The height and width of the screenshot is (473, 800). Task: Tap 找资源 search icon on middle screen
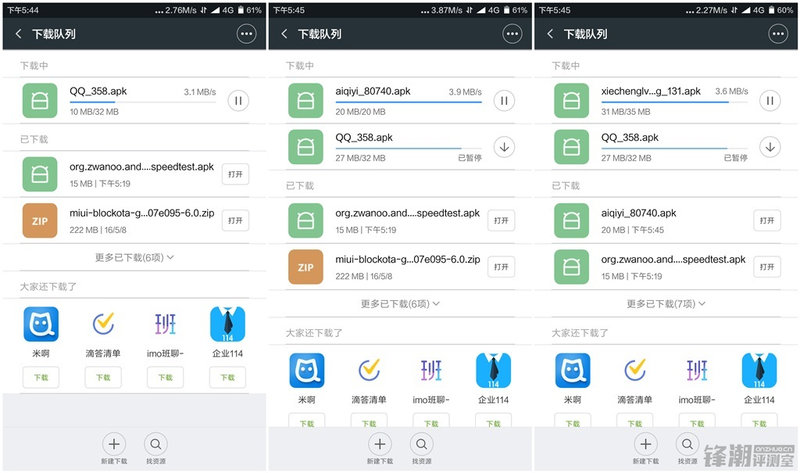422,444
